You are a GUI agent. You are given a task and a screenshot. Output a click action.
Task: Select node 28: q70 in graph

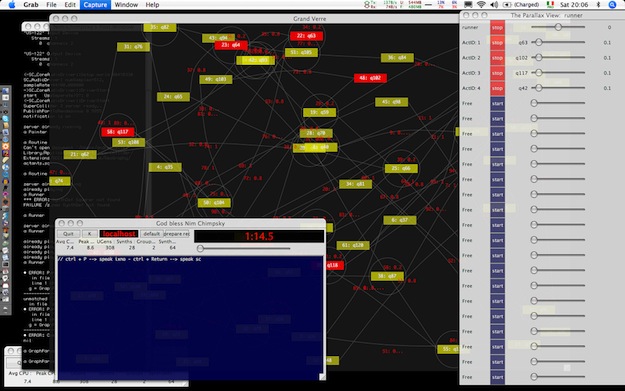coord(316,133)
